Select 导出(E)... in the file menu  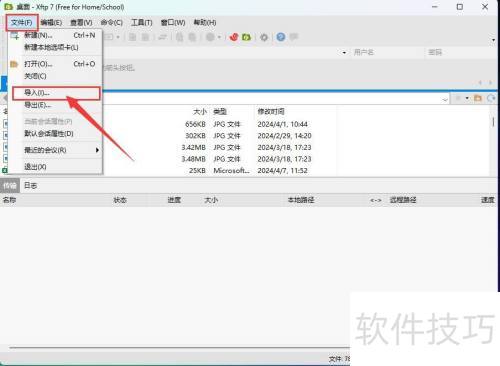coord(55,105)
